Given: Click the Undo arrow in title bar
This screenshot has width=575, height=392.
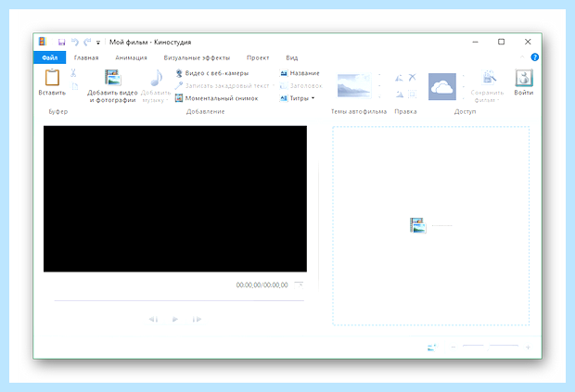Looking at the screenshot, I should coord(75,42).
